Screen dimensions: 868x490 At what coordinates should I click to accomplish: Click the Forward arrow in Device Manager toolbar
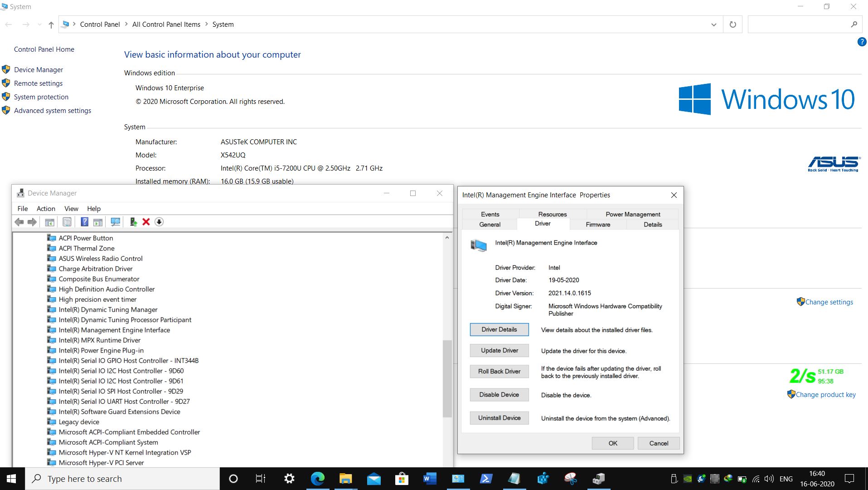(x=32, y=222)
